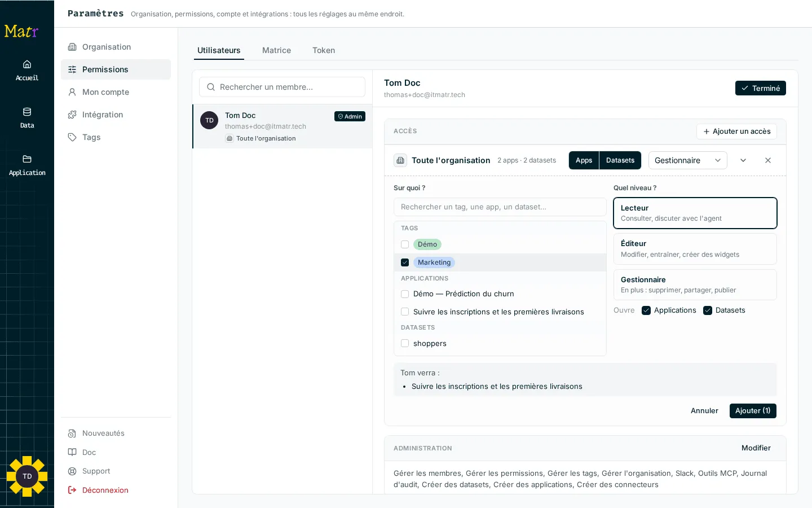Open the Accueil home icon
The height and width of the screenshot is (508, 812).
pos(27,64)
